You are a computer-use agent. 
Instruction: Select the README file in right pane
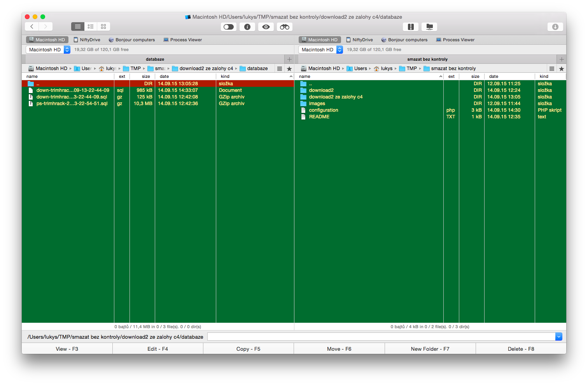(319, 117)
